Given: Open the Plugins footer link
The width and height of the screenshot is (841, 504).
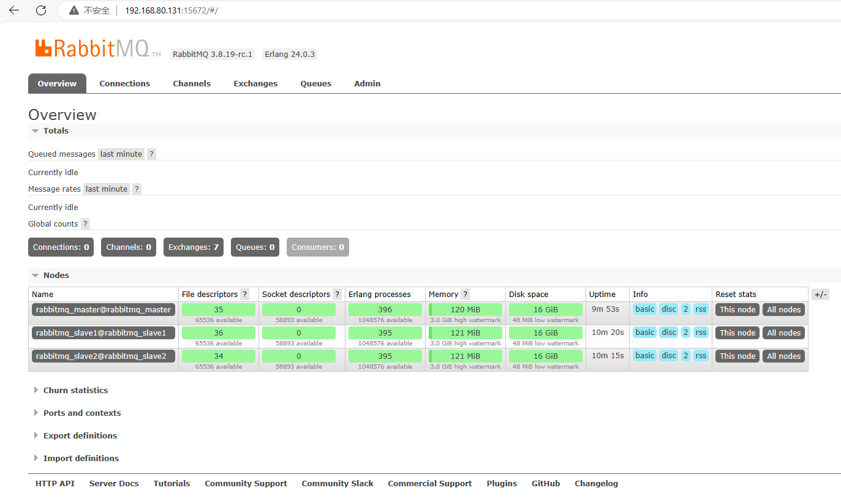Looking at the screenshot, I should pos(502,484).
